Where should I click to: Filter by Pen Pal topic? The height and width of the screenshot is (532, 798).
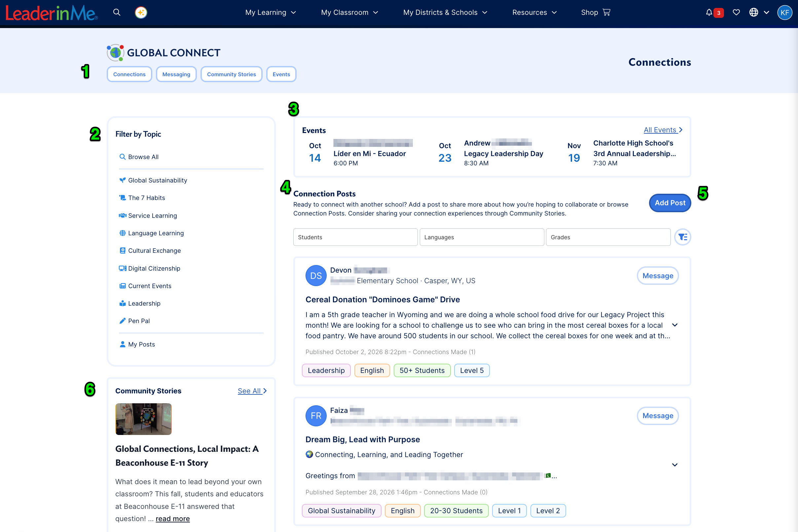134,321
